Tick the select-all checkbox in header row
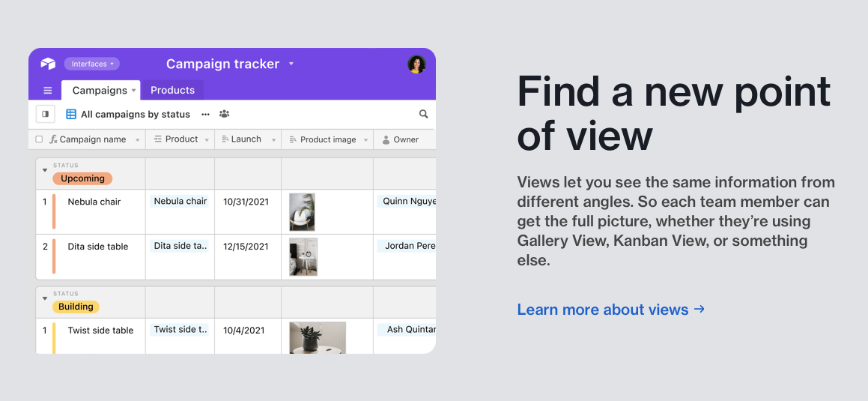The image size is (868, 401). point(39,139)
